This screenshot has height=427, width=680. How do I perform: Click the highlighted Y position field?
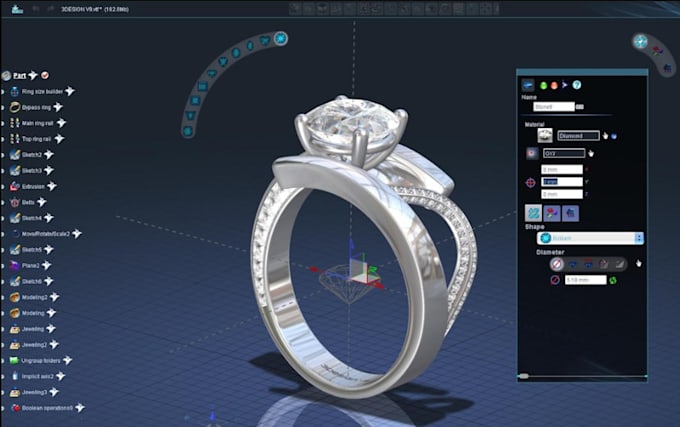coord(562,182)
